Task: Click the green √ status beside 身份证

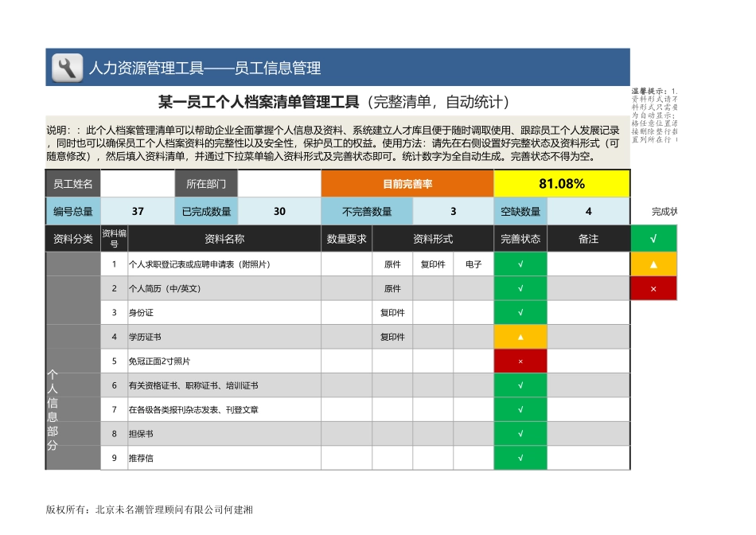Action: pos(520,312)
